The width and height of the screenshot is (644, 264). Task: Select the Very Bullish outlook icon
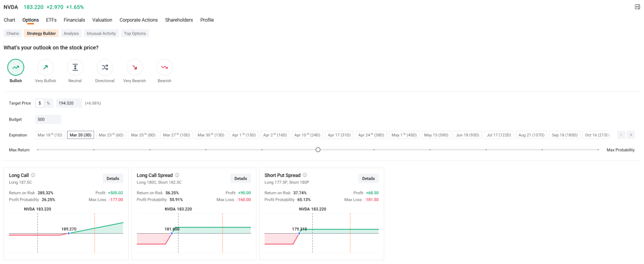coord(45,67)
